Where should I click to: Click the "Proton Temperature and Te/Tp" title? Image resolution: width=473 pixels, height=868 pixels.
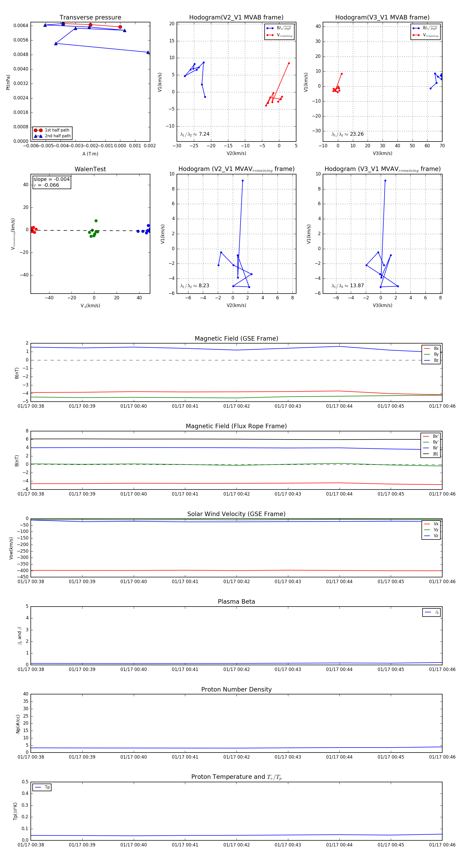[236, 777]
